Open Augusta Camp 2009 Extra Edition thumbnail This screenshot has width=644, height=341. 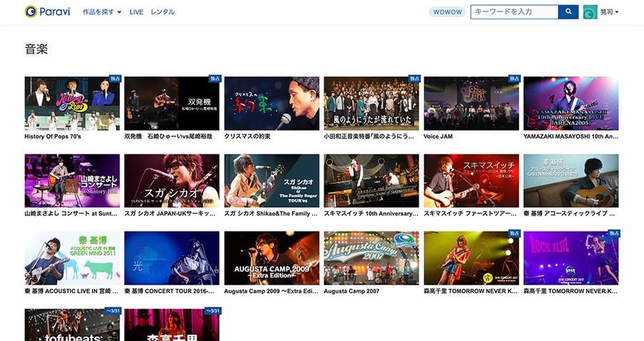pyautogui.click(x=271, y=258)
